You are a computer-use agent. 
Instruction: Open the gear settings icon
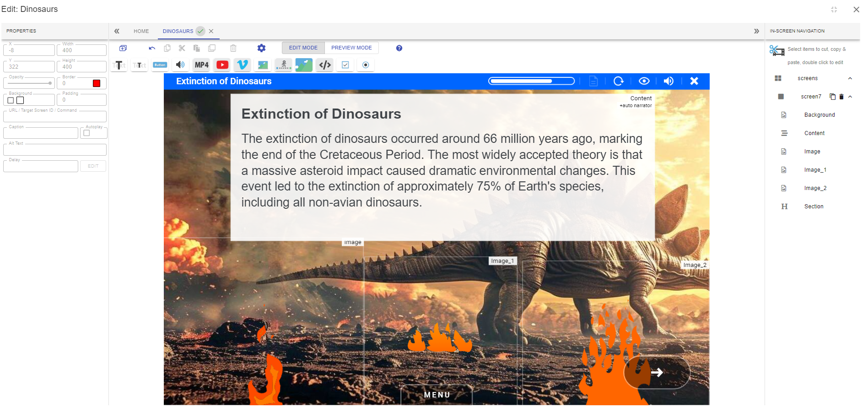pyautogui.click(x=261, y=48)
